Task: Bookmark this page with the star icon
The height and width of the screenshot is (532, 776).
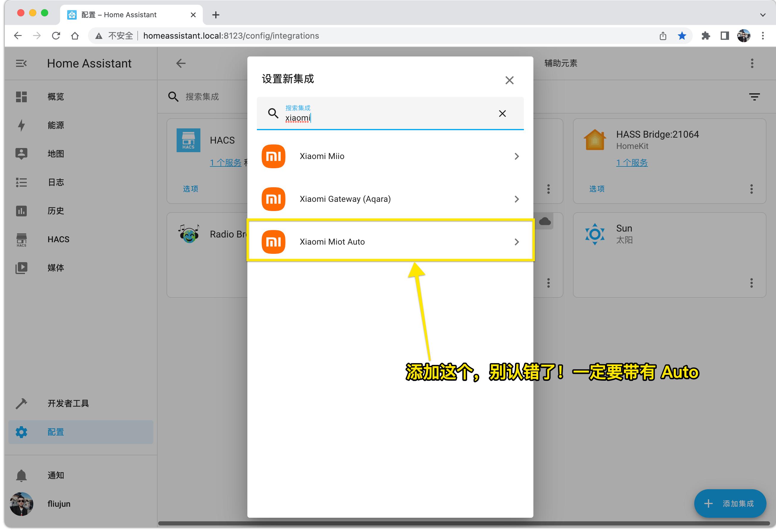Action: pos(682,36)
